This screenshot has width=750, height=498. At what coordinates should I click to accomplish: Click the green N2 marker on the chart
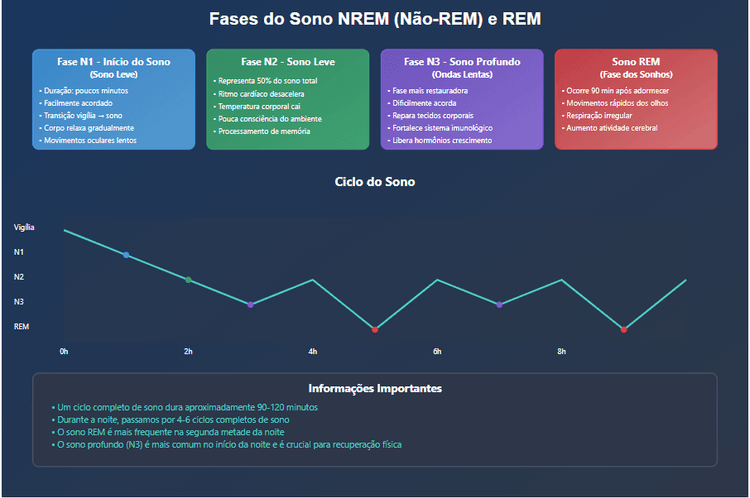[x=188, y=280]
